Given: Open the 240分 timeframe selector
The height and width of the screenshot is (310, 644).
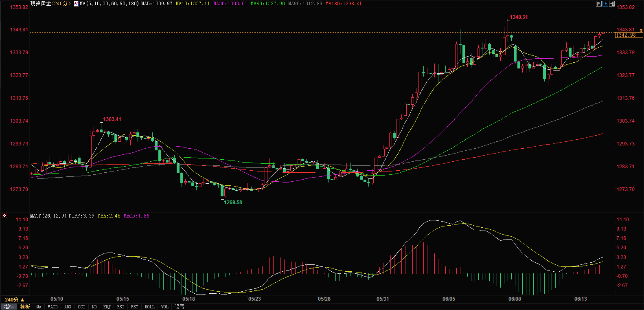Looking at the screenshot, I should pos(15,299).
